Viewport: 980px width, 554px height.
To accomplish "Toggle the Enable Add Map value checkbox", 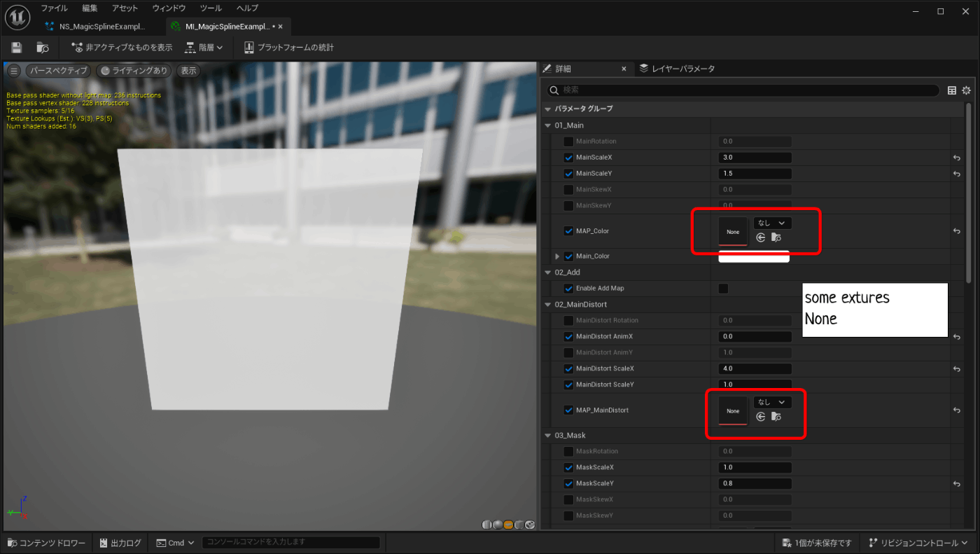I will tap(723, 289).
